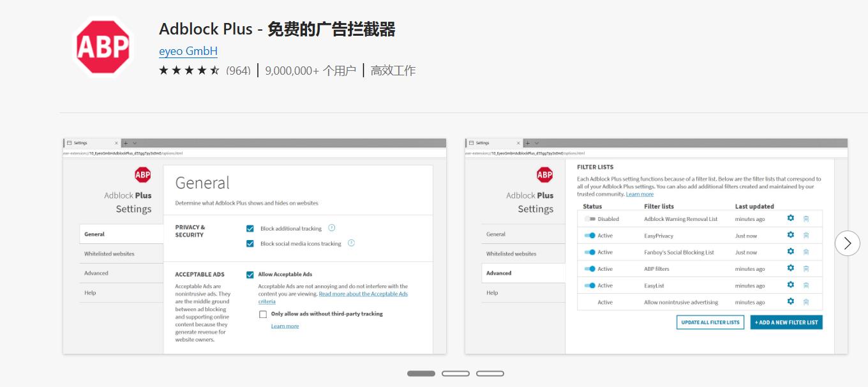Uncheck Block additional tracking checkbox
868x387 pixels.
tap(250, 229)
